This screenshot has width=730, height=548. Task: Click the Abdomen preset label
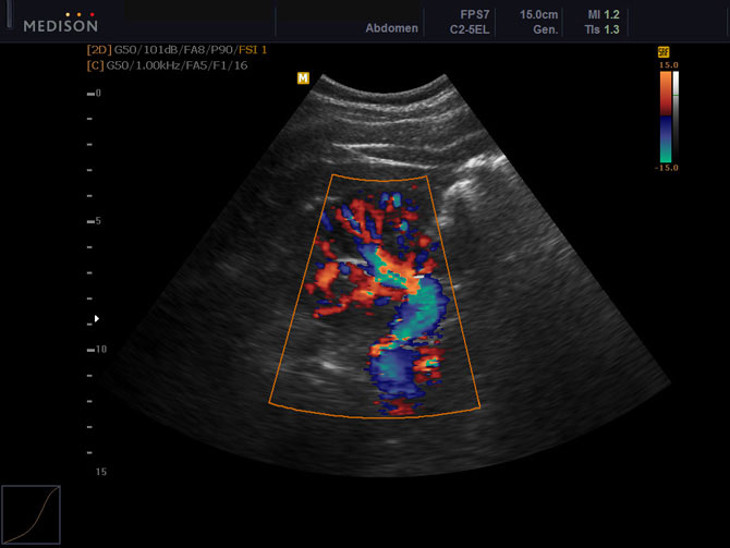pyautogui.click(x=392, y=28)
